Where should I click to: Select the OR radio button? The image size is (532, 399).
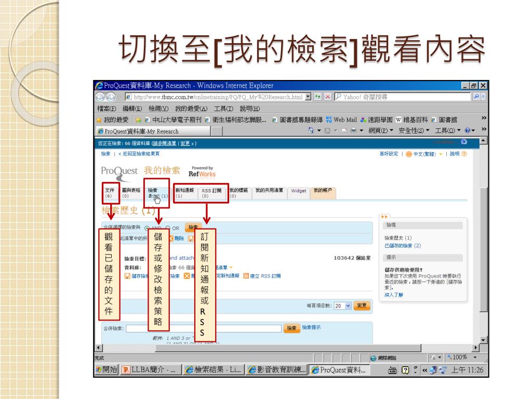tap(168, 228)
